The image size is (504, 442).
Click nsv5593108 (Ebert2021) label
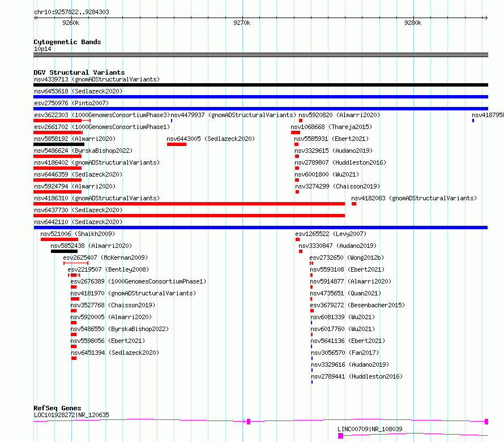[347, 269]
